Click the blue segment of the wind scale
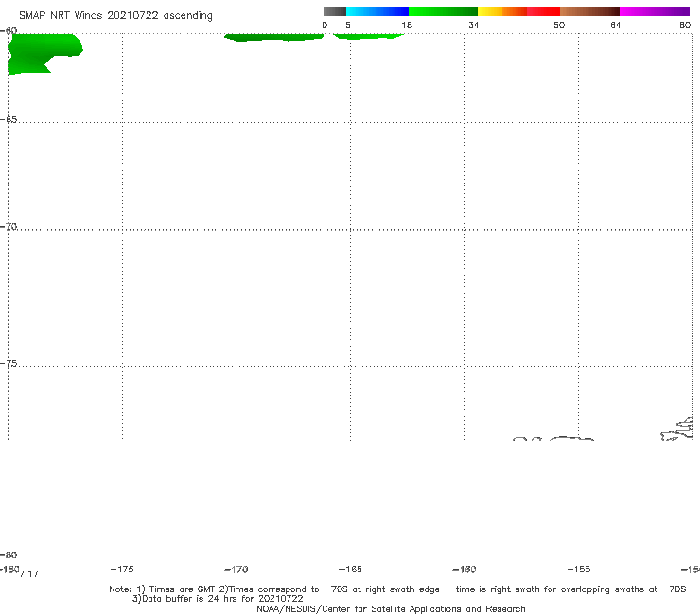Image resolution: width=700 pixels, height=615 pixels. click(x=377, y=11)
